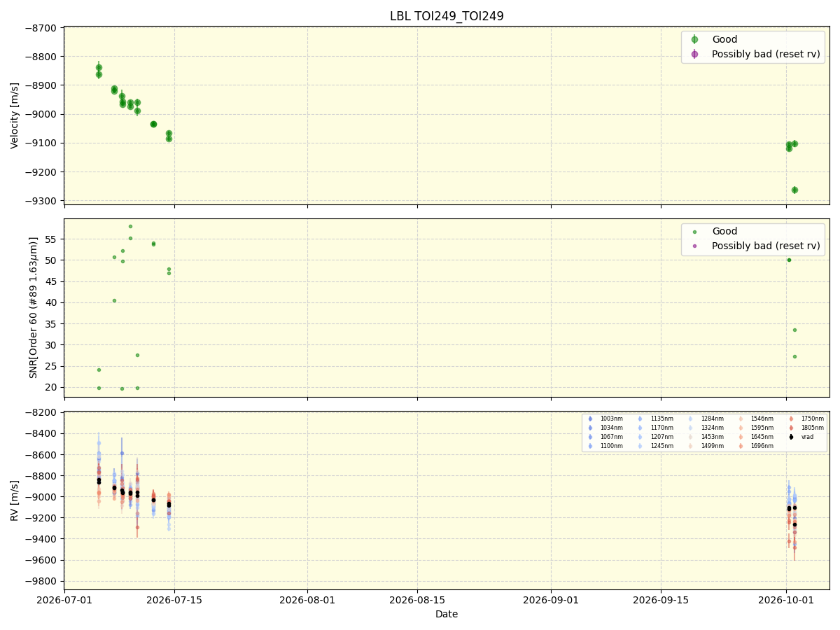Screen dimensions: 840x630
Task: Click the 2026-08-15 date tick label
Action: [417, 600]
